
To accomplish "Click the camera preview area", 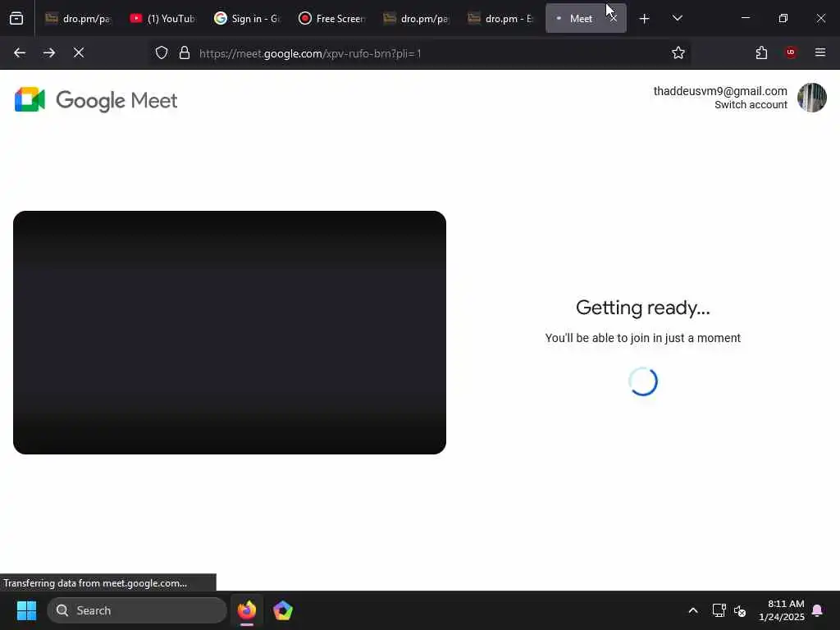I will coord(230,333).
